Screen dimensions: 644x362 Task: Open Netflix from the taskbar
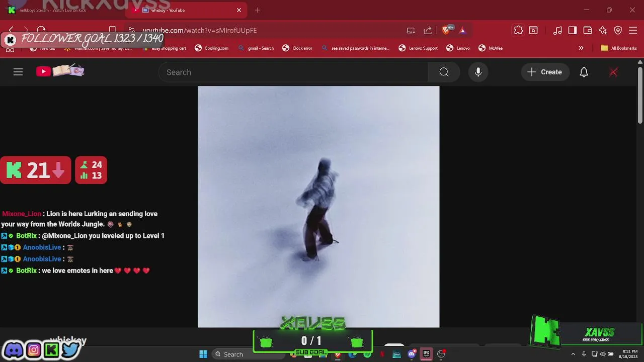coord(382,354)
